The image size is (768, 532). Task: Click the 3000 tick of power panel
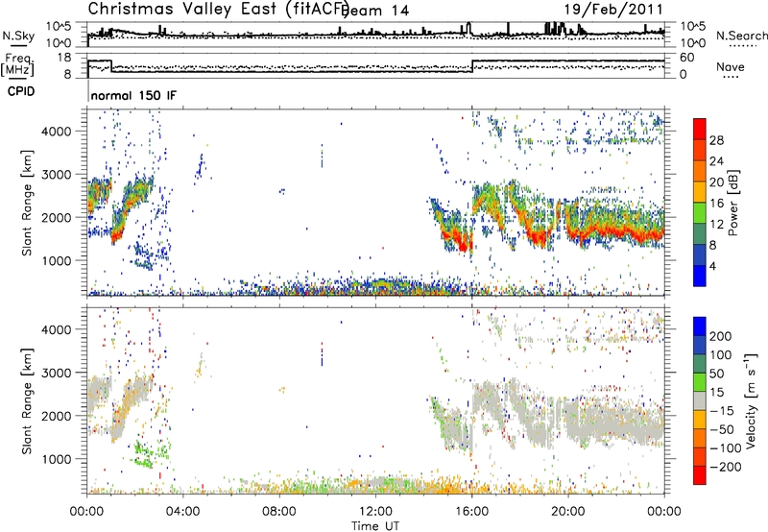(x=56, y=175)
